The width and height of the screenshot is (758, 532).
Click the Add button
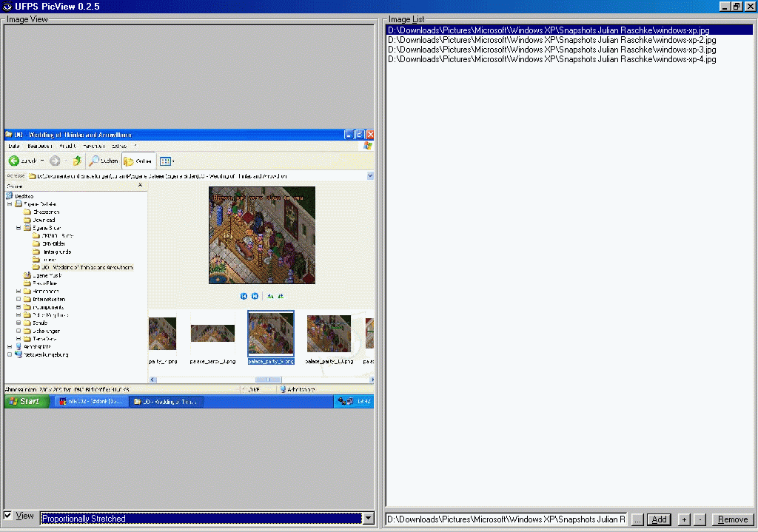click(659, 520)
